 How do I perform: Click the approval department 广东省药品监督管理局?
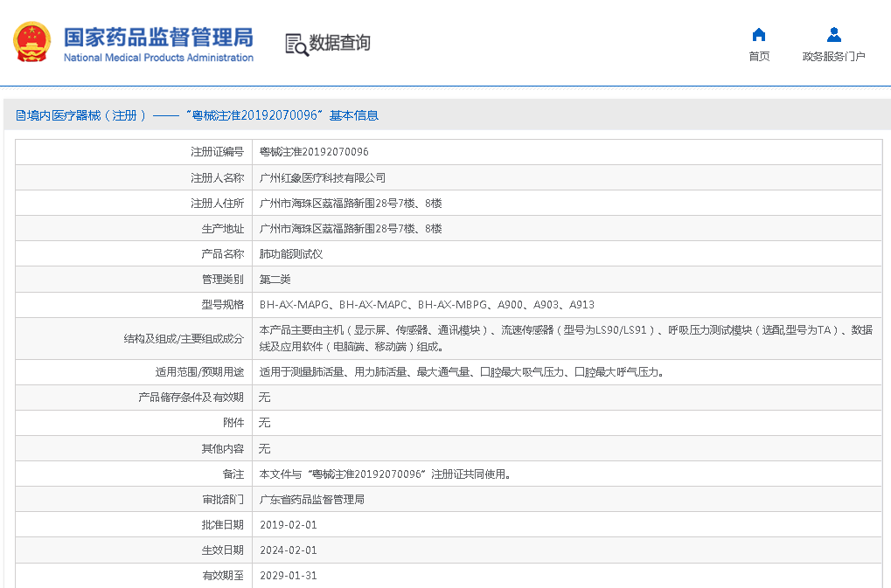tap(312, 500)
